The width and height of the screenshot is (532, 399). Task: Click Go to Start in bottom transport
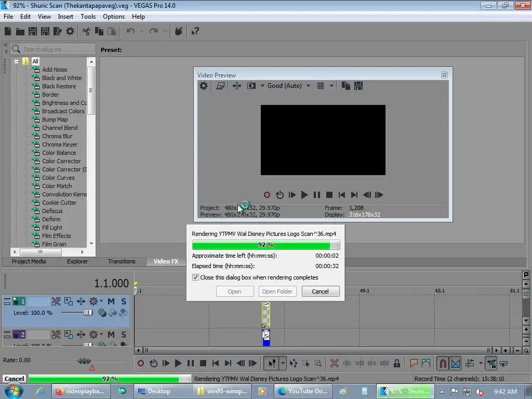[x=216, y=363]
